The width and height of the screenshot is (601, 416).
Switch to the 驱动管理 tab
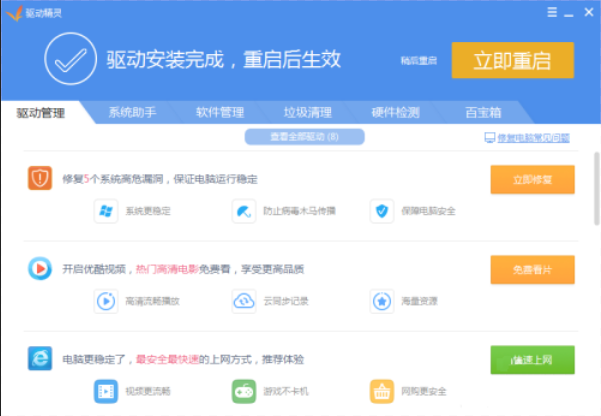coord(41,113)
